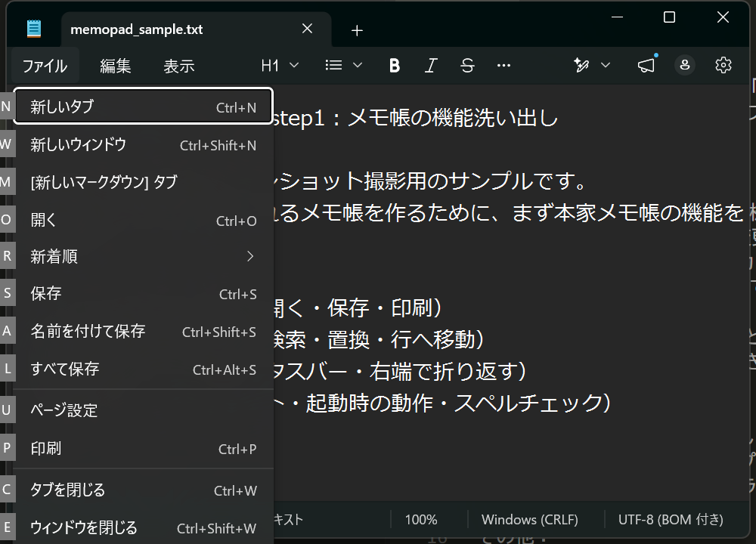This screenshot has width=756, height=544.
Task: Choose すべて保存 menu item
Action: pos(144,369)
